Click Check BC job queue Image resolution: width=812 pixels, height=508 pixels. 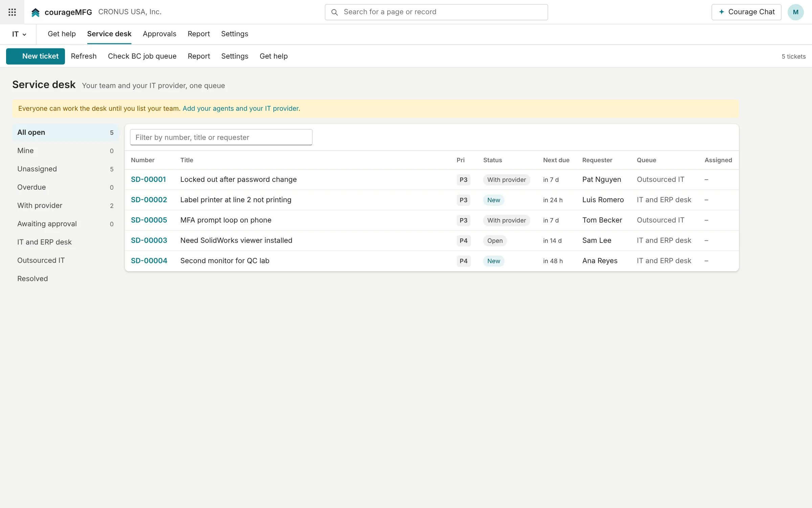tap(142, 56)
